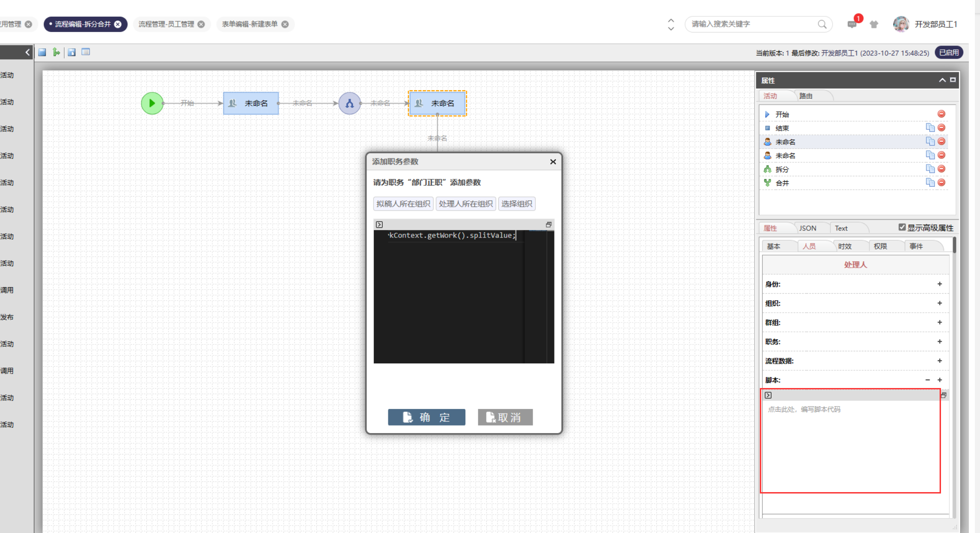Open the notification message icon
980x533 pixels.
point(852,24)
